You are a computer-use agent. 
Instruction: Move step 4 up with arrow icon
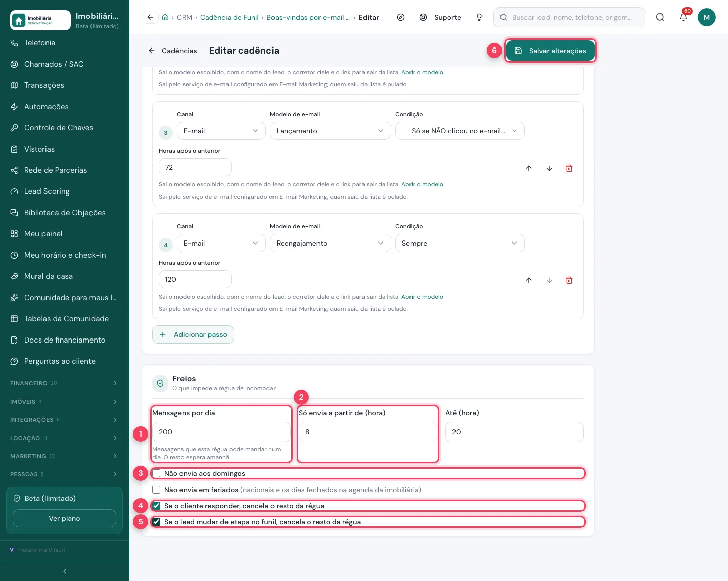(x=529, y=280)
